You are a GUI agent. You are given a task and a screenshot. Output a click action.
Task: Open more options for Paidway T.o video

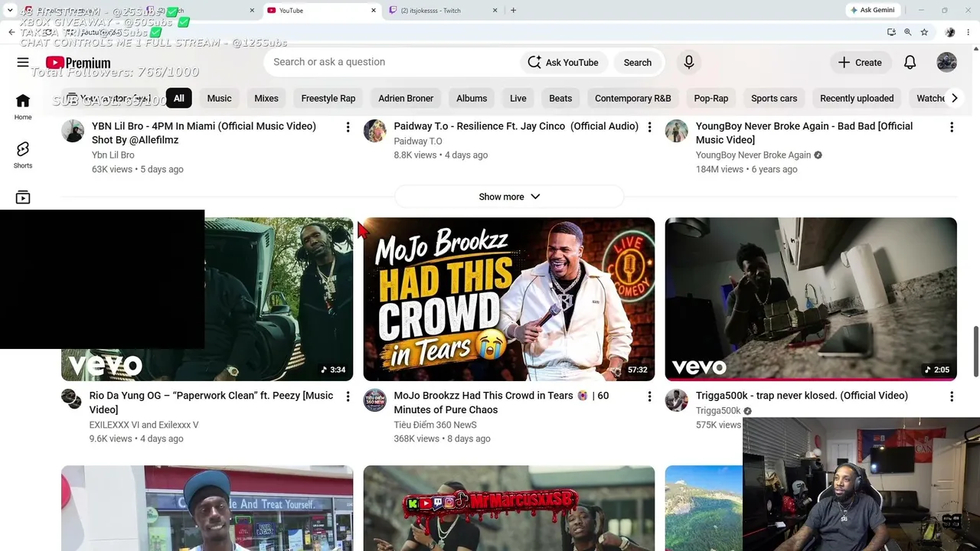(649, 127)
